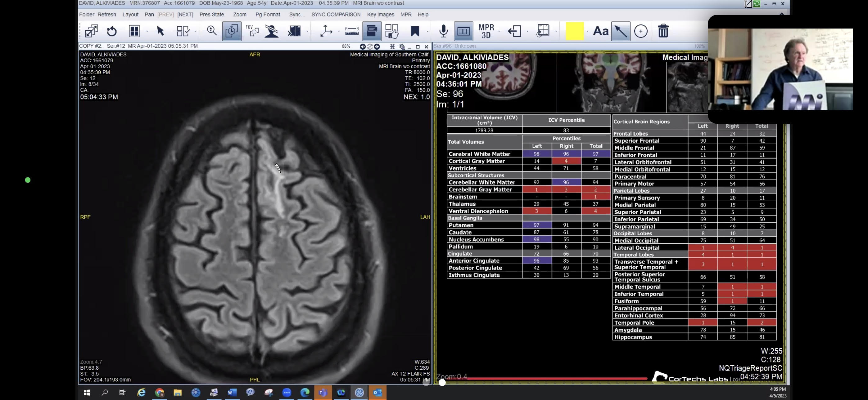Expand the bookmark dropdown arrow
This screenshot has height=400, width=868.
(427, 32)
